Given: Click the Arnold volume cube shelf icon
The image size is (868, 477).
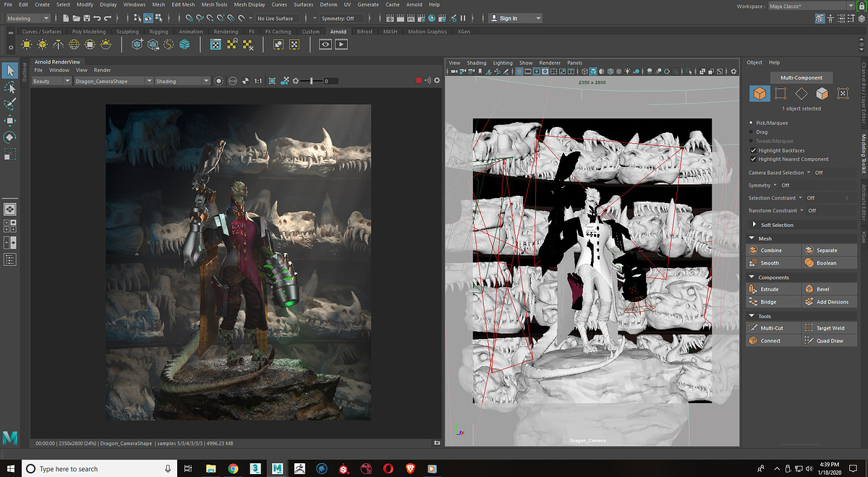Looking at the screenshot, I should (x=184, y=44).
